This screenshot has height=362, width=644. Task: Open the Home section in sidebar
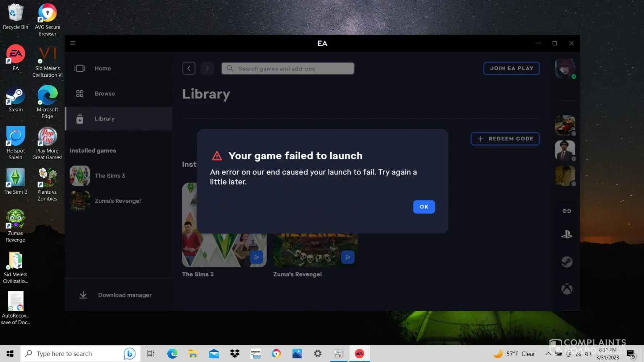[x=103, y=68]
